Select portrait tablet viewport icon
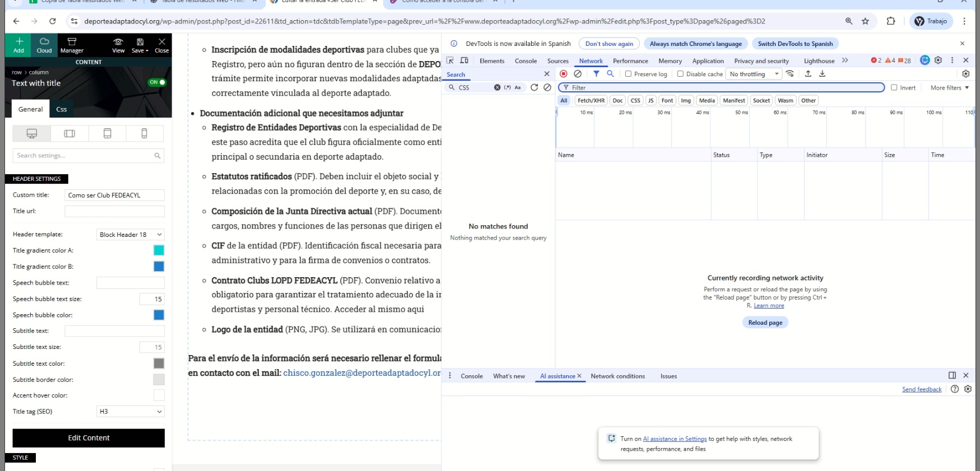Image resolution: width=980 pixels, height=471 pixels. click(108, 133)
